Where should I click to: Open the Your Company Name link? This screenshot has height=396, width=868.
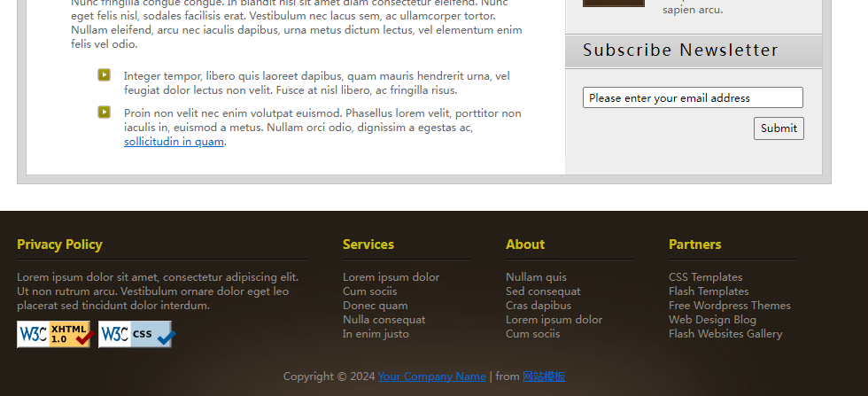click(431, 377)
